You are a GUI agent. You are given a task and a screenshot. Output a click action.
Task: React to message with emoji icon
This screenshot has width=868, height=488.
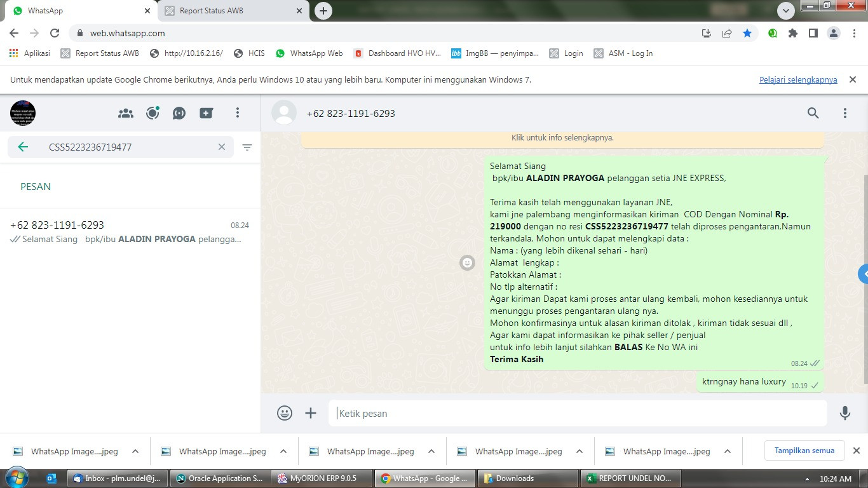(x=467, y=262)
